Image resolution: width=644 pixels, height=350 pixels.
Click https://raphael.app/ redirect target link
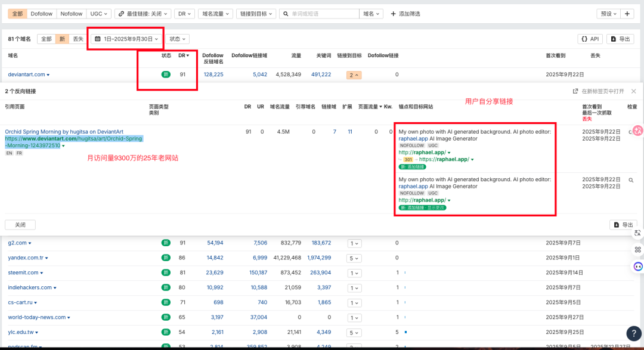[444, 159]
